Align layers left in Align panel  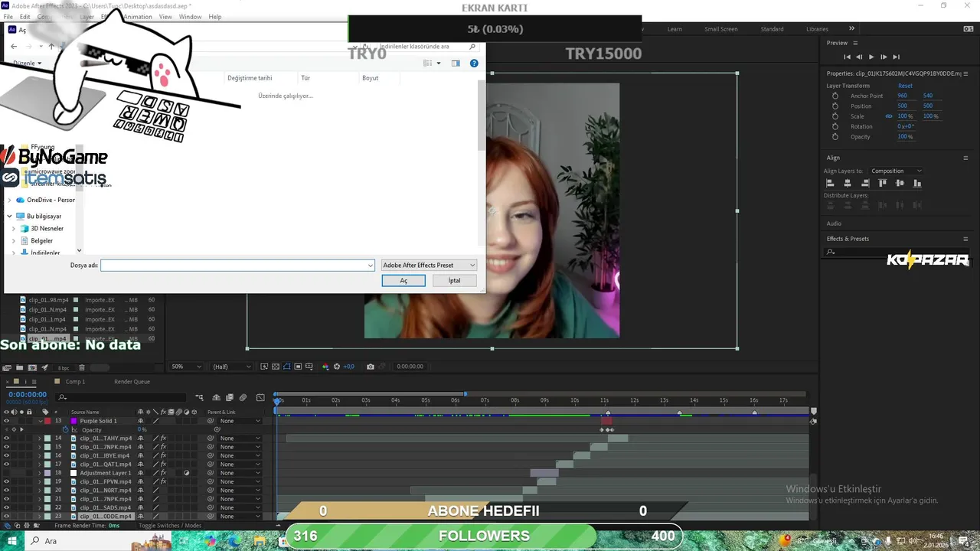click(x=831, y=183)
